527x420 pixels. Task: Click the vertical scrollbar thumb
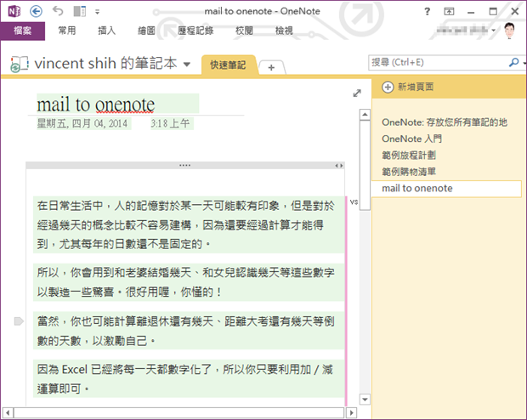point(365,166)
